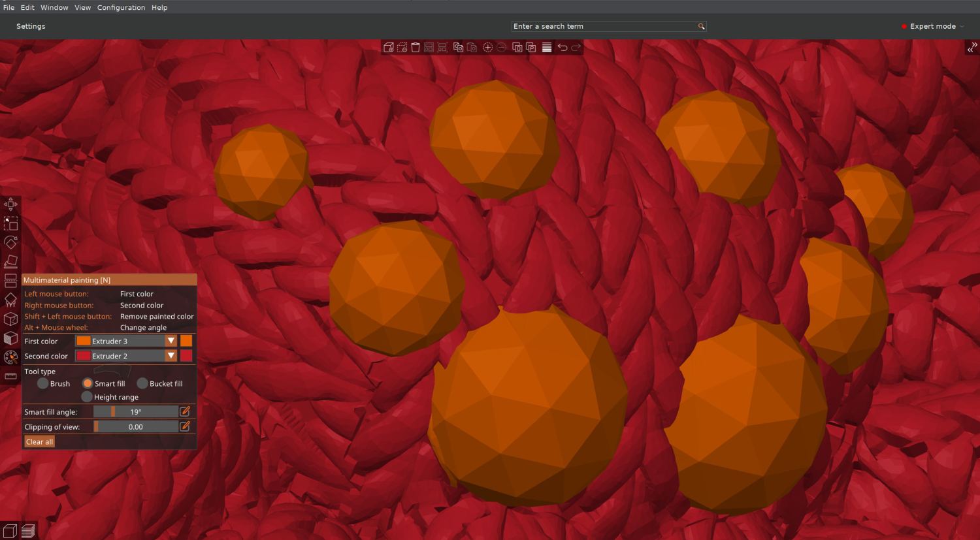The image size is (980, 540).
Task: Click the Undo arrow icon
Action: [x=562, y=48]
